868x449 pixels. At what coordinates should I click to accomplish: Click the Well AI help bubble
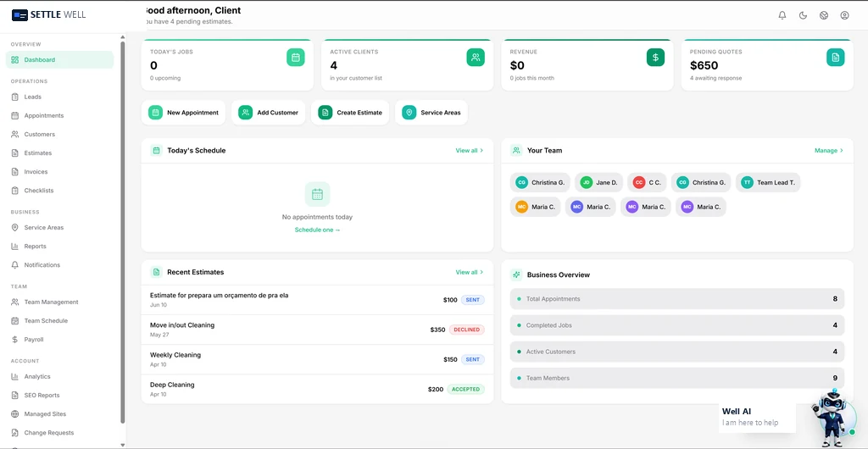(757, 418)
